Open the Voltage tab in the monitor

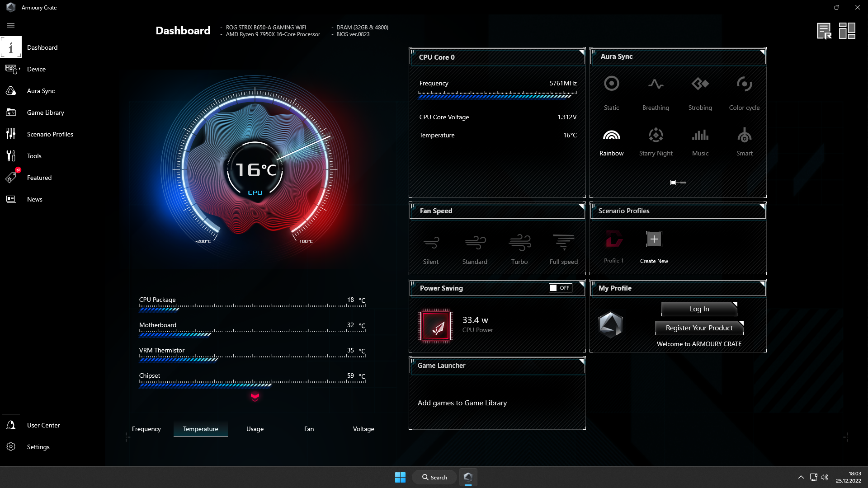(363, 429)
